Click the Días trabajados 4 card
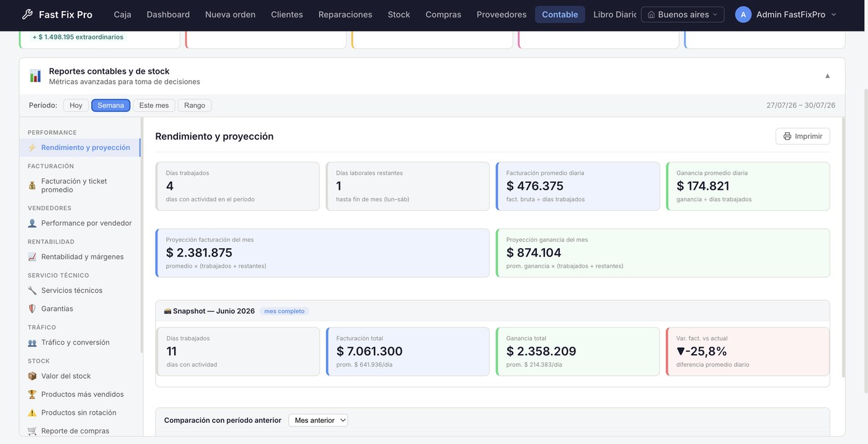868x444 pixels. [237, 186]
